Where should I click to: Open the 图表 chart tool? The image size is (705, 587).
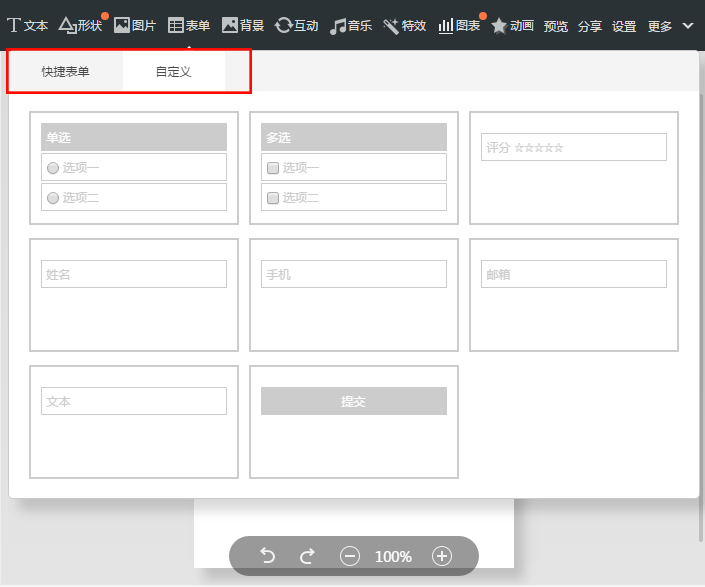coord(460,26)
